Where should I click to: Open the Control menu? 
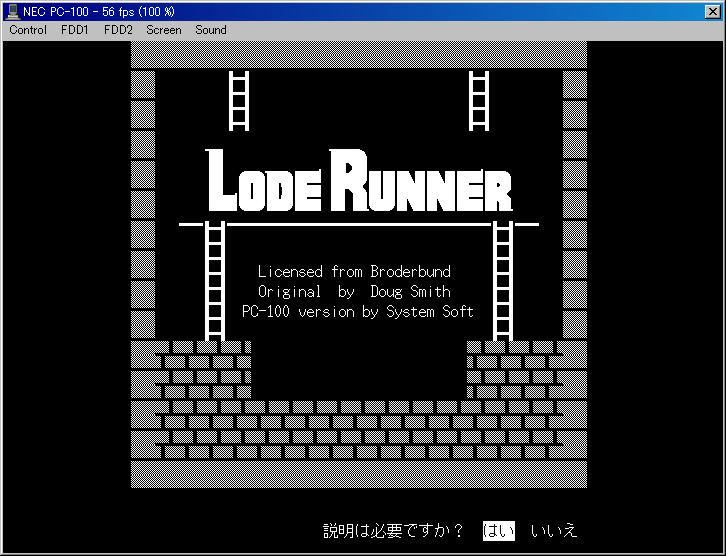[28, 30]
